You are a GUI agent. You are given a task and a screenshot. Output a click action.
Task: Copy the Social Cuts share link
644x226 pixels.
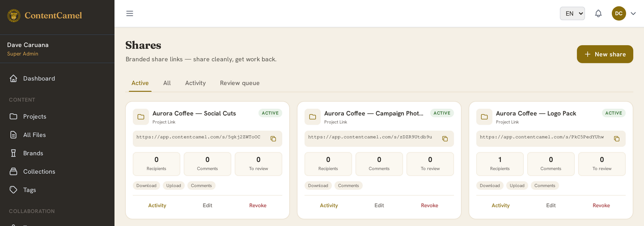click(x=273, y=139)
